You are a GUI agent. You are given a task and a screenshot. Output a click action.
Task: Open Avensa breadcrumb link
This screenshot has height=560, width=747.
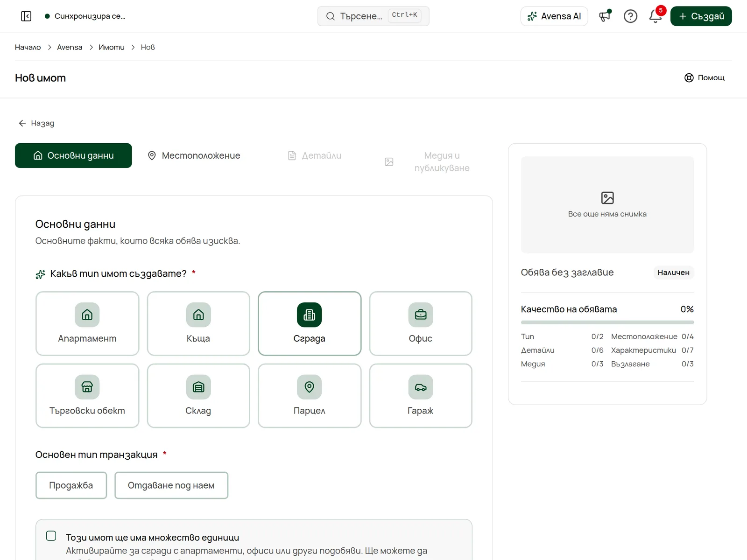(x=70, y=47)
